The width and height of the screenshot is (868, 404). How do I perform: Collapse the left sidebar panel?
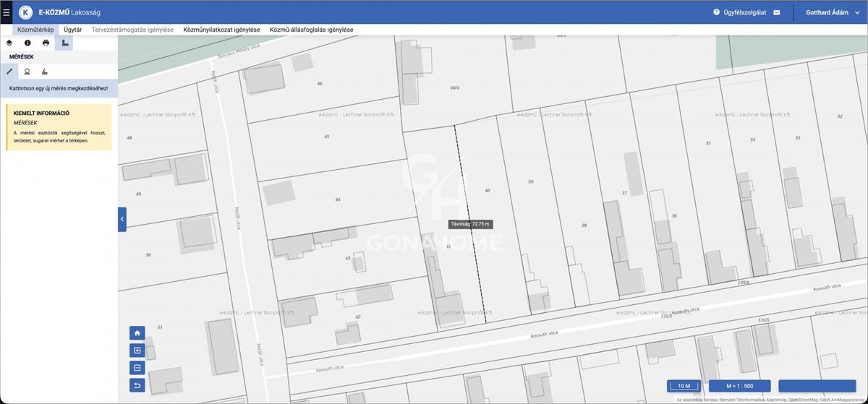point(122,219)
